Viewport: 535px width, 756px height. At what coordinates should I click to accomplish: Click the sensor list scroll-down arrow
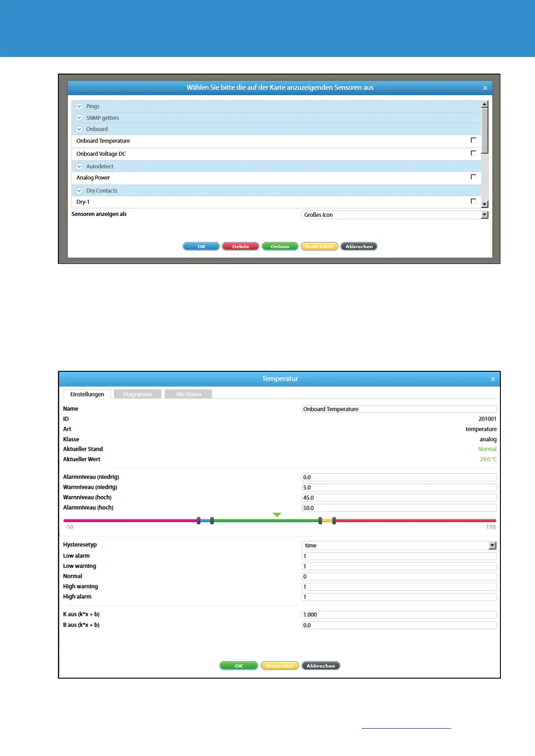(485, 204)
